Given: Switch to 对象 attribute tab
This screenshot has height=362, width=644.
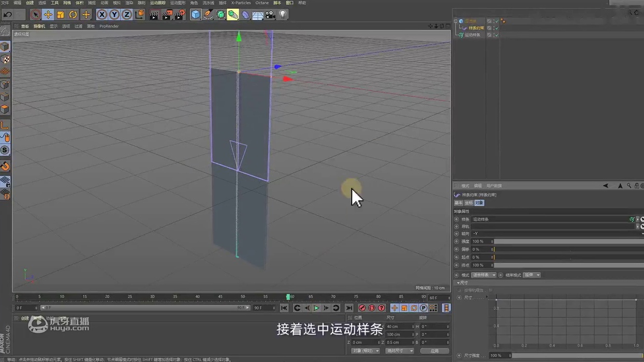Looking at the screenshot, I should click(479, 203).
